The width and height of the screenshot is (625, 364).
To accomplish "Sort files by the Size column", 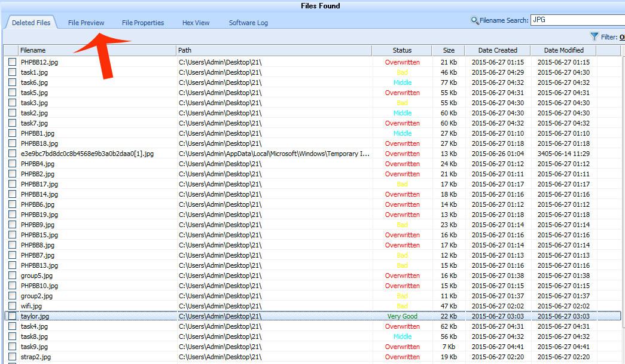I will [x=449, y=50].
